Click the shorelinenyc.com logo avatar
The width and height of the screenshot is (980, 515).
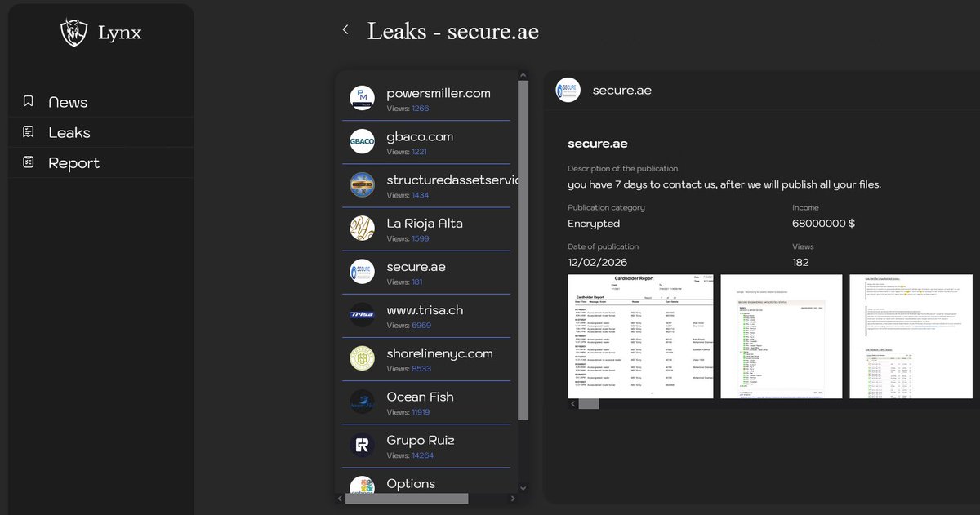pos(362,357)
